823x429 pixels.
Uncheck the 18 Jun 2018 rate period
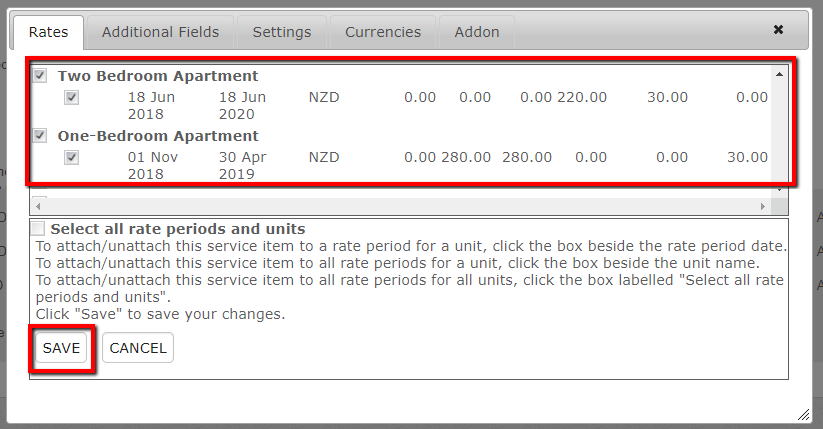71,97
